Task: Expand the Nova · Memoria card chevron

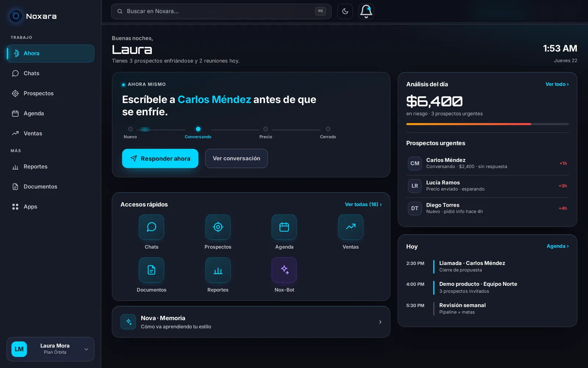Action: click(x=380, y=322)
